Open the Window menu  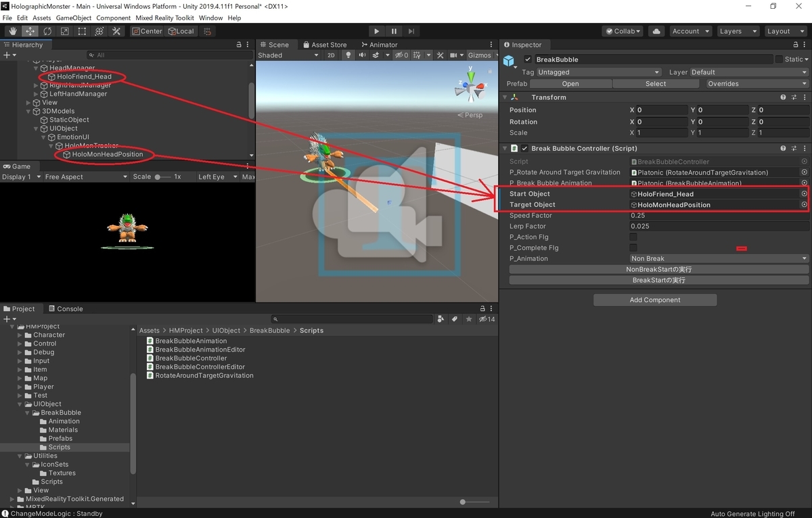(211, 18)
